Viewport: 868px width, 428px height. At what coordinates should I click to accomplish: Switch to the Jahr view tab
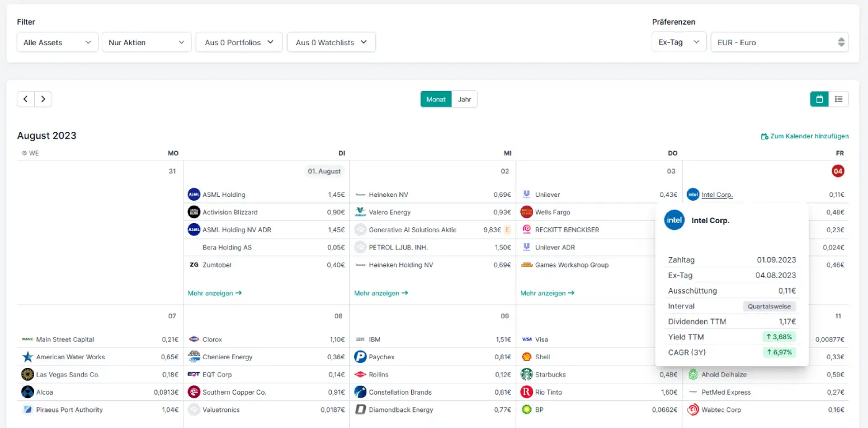(464, 98)
